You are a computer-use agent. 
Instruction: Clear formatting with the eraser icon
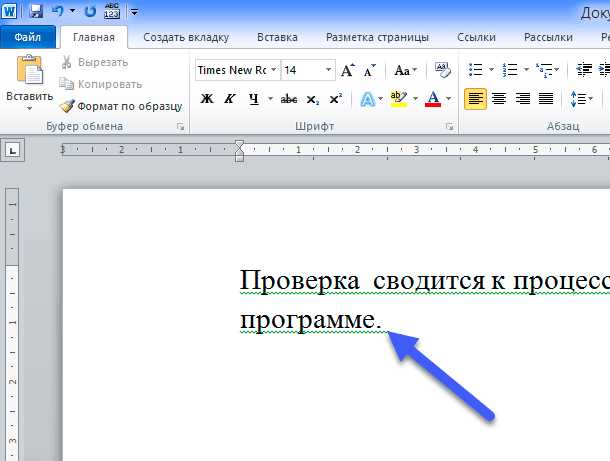443,71
